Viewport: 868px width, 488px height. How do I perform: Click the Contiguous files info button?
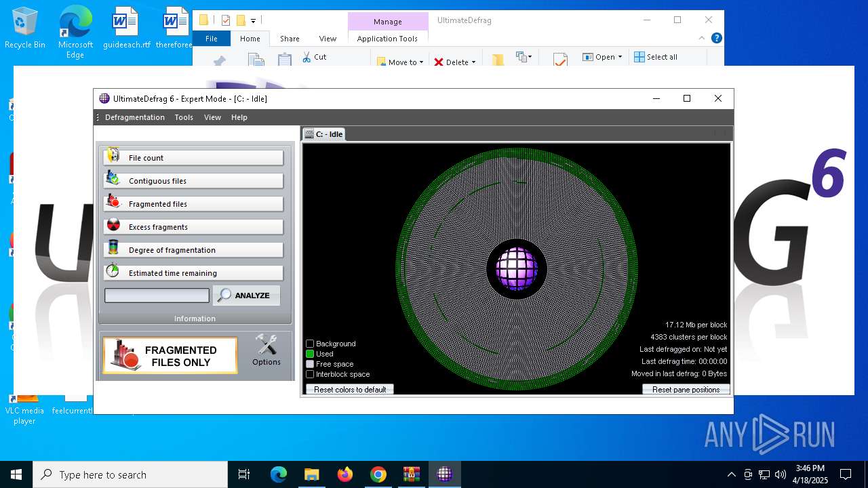193,180
